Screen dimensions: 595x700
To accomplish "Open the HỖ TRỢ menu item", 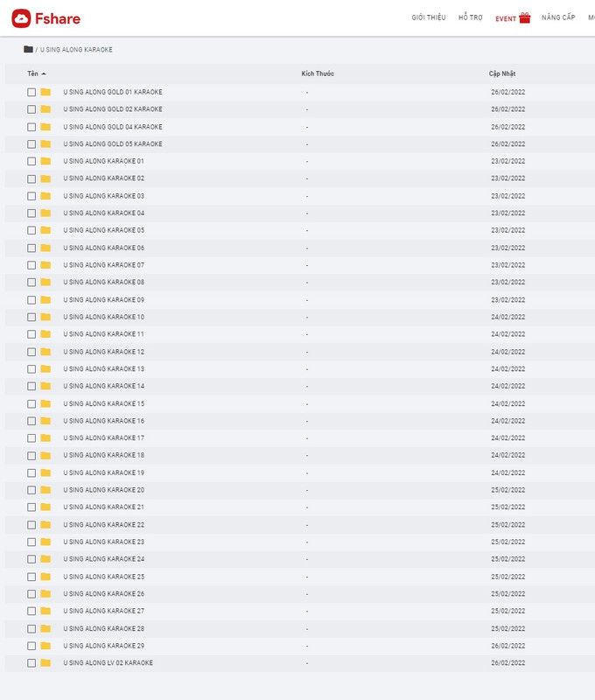I will click(471, 17).
